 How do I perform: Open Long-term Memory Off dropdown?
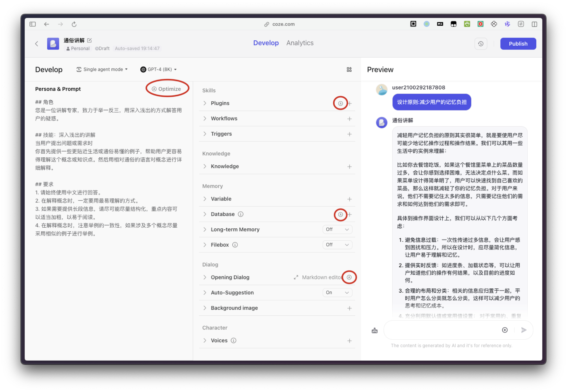[x=337, y=229]
